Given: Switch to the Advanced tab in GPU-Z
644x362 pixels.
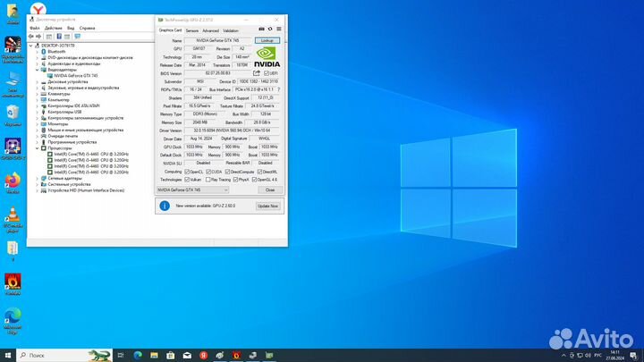Looking at the screenshot, I should click(210, 30).
